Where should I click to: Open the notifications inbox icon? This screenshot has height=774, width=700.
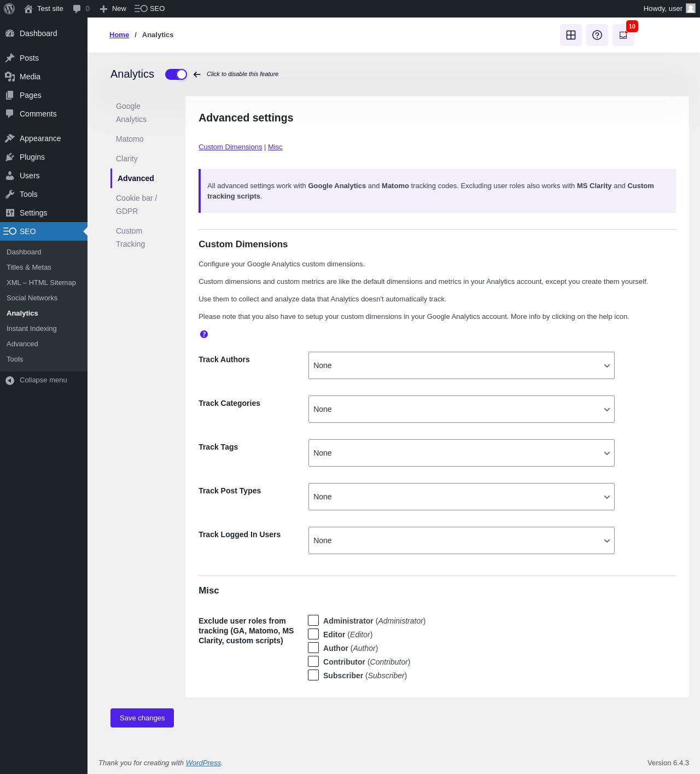(x=623, y=35)
